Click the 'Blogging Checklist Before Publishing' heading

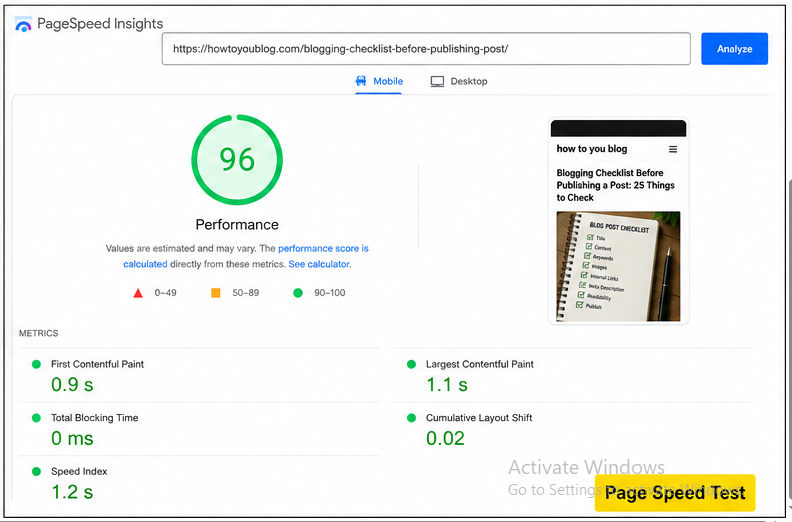pos(615,185)
